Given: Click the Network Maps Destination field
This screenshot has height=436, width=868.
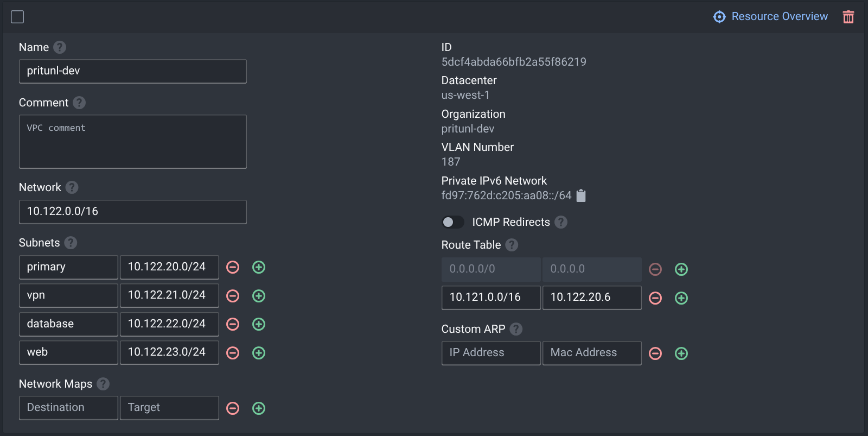Looking at the screenshot, I should coord(68,408).
